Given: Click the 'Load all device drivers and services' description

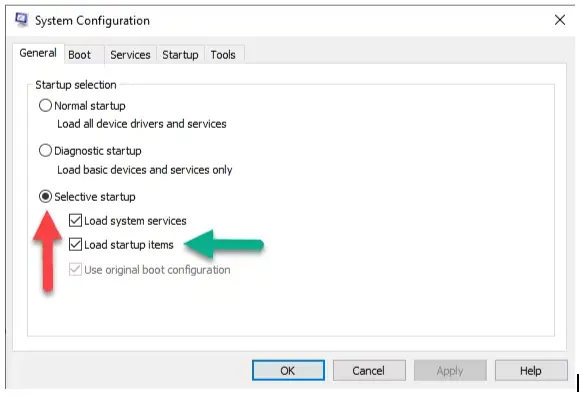Looking at the screenshot, I should (142, 124).
